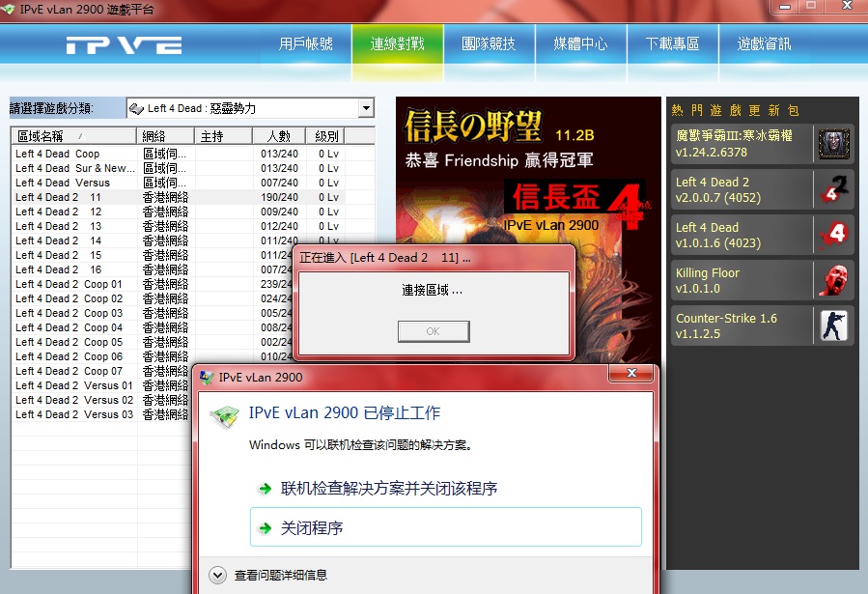
Task: Click the green arrow beside 关闭程序
Action: [266, 528]
